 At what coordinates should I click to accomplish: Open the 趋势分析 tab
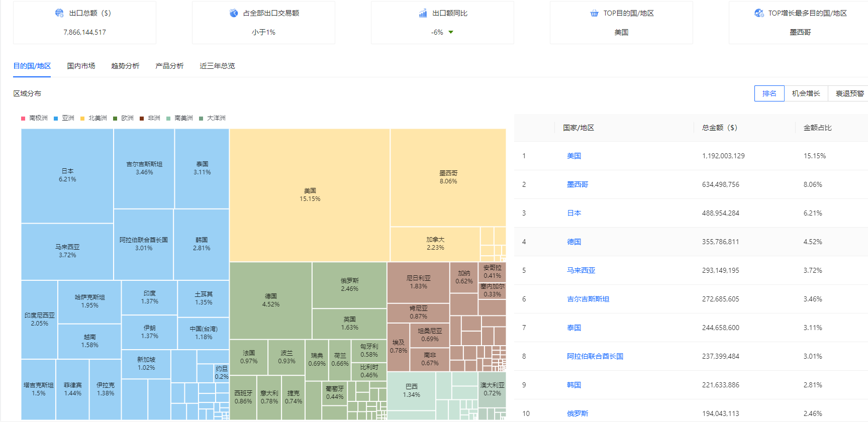tap(125, 66)
